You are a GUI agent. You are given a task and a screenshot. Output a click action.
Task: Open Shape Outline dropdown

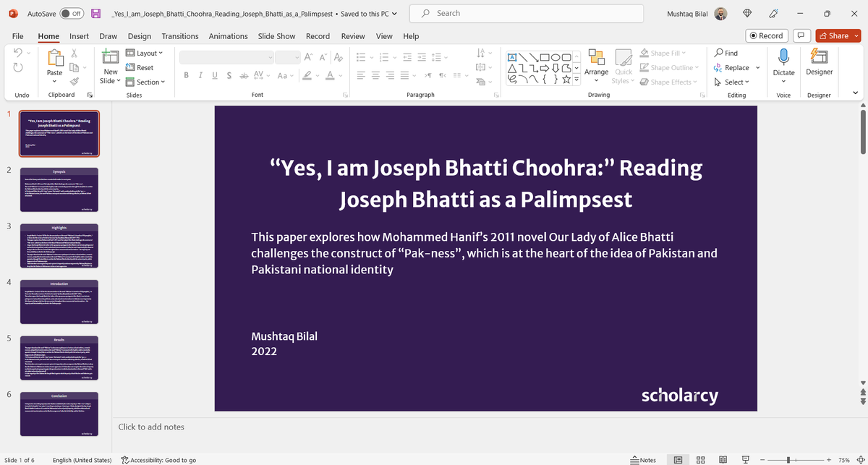[x=669, y=67]
